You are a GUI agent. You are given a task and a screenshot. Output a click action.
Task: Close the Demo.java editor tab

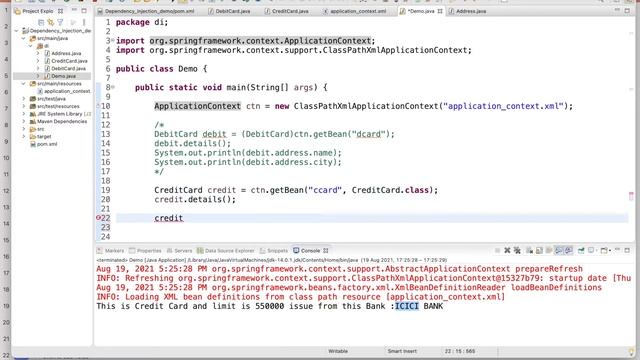(440, 11)
